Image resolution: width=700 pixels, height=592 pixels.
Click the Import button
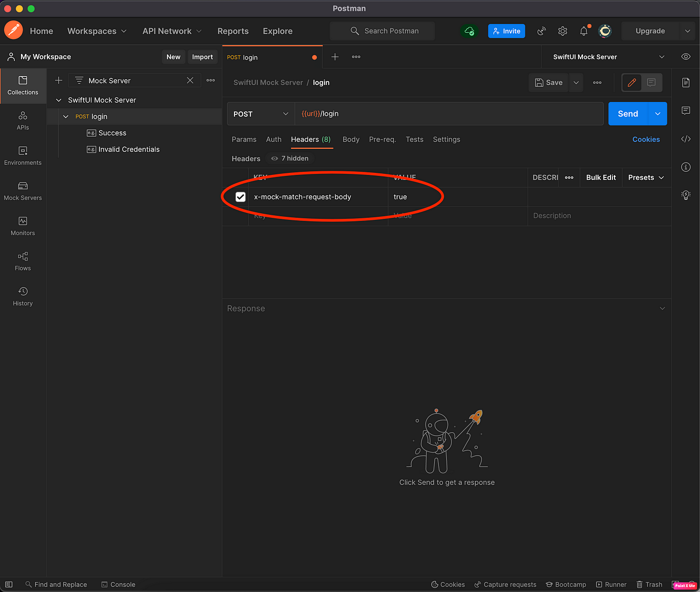[202, 57]
